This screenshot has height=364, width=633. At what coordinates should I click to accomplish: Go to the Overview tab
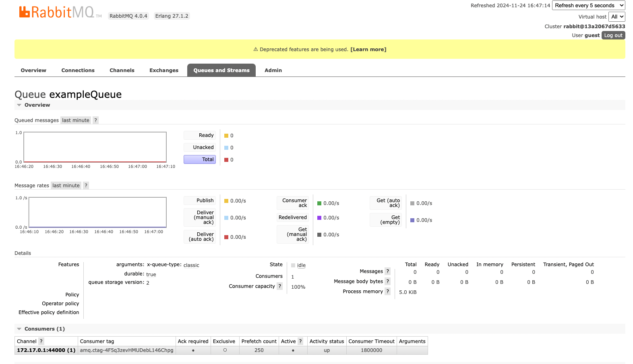(x=33, y=70)
